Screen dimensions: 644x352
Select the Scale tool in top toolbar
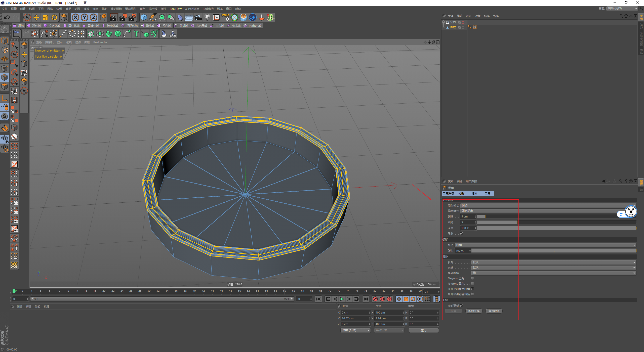pos(45,17)
